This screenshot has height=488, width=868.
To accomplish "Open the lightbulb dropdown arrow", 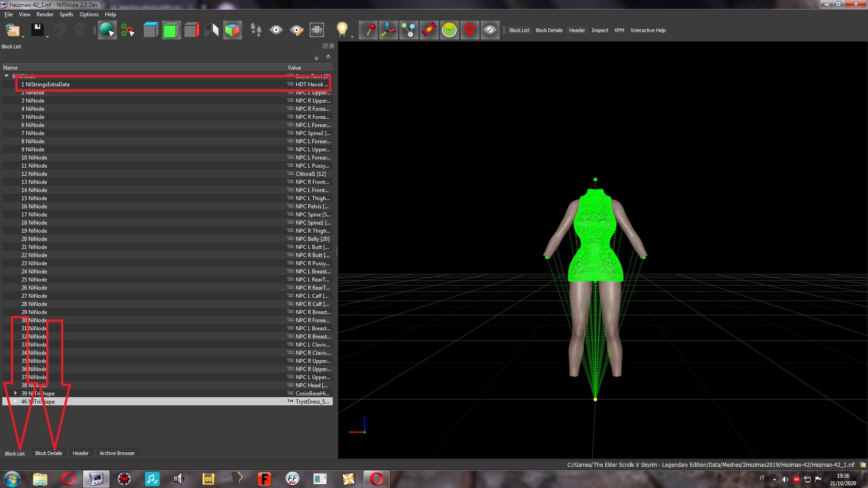I will (x=352, y=36).
